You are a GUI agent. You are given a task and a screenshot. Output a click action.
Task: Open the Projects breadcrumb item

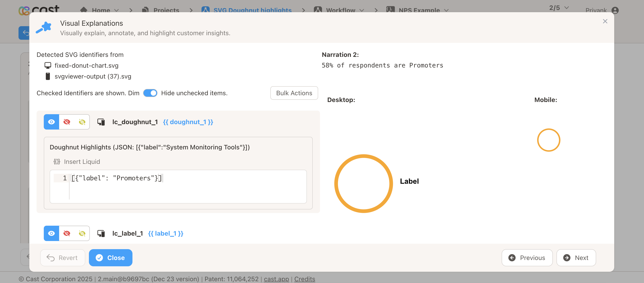tap(166, 10)
